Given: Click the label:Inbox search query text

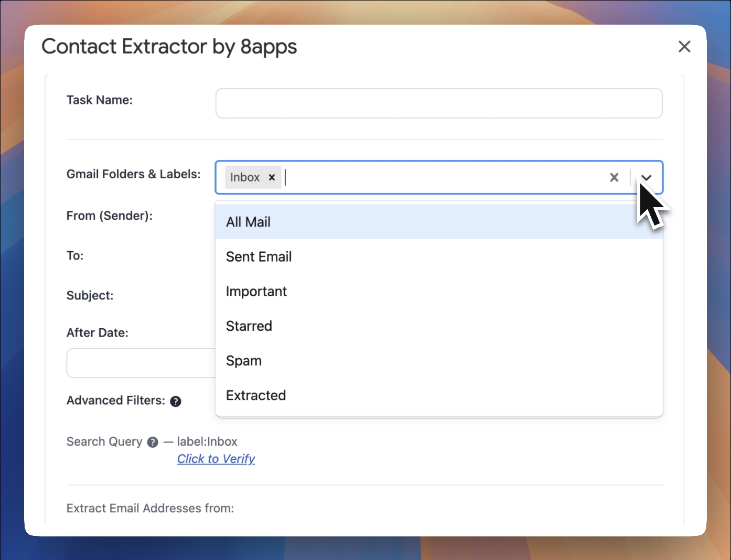Looking at the screenshot, I should (207, 441).
